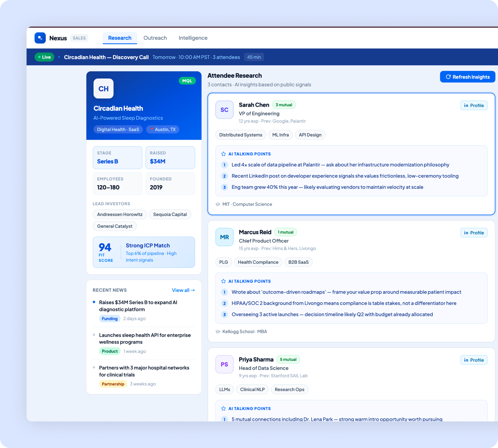This screenshot has width=498, height=448.
Task: Toggle the Live indicator in the meeting banner
Action: 44,57
